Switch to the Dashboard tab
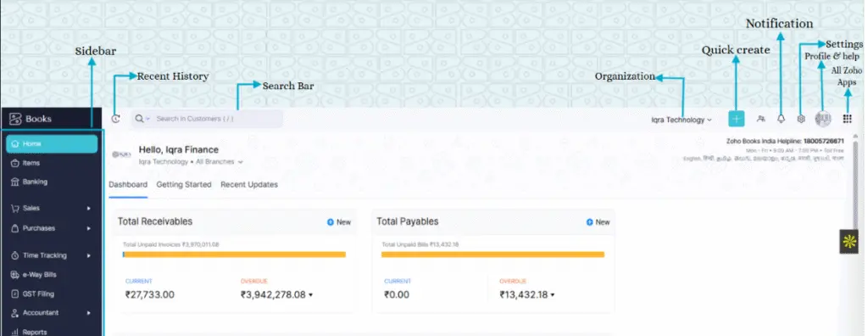The image size is (868, 336). click(x=128, y=185)
